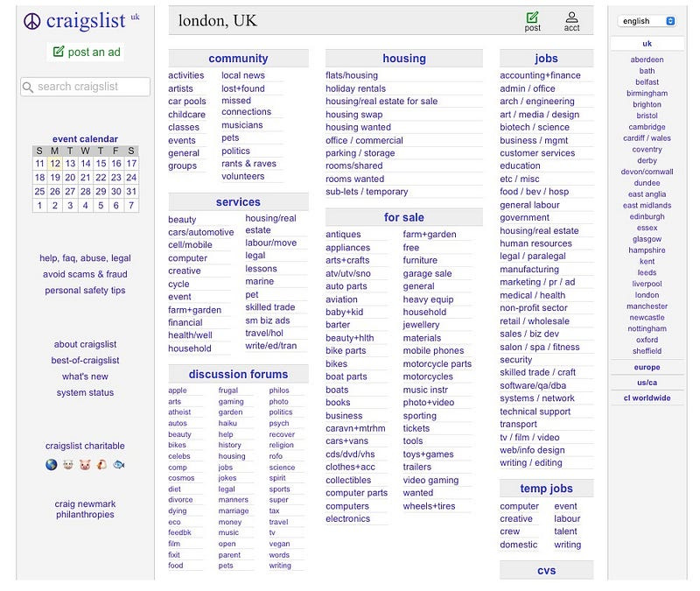Open missed connections link
This screenshot has width=700, height=591.
(247, 106)
